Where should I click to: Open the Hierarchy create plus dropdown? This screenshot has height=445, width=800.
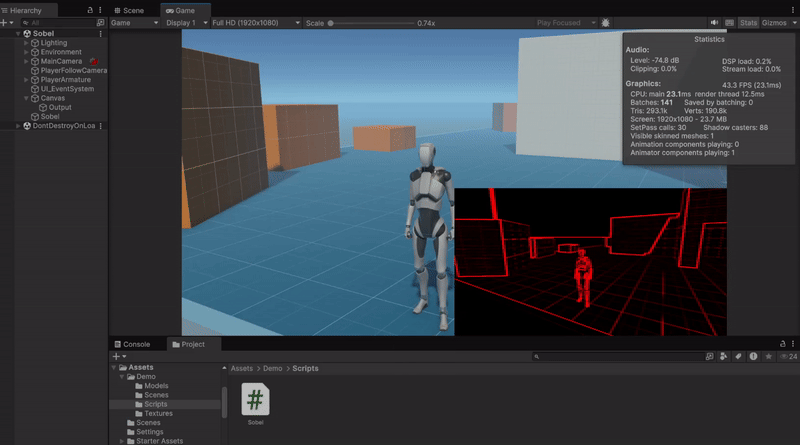(x=7, y=22)
